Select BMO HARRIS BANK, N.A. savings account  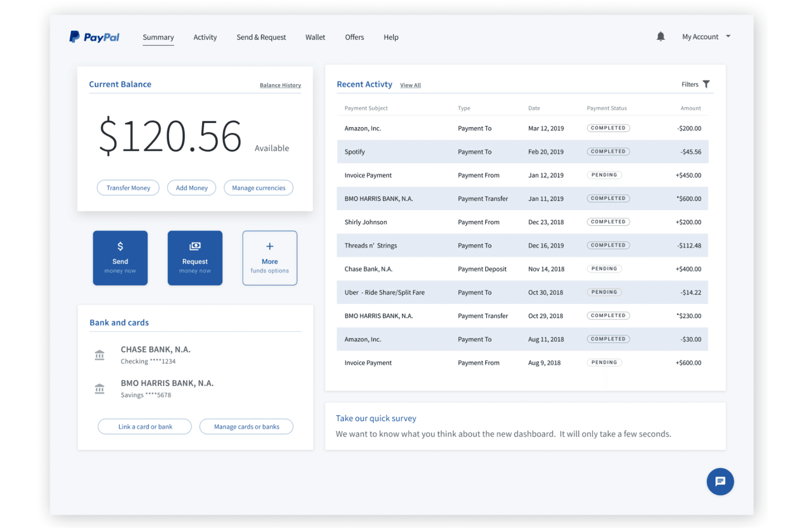click(167, 389)
